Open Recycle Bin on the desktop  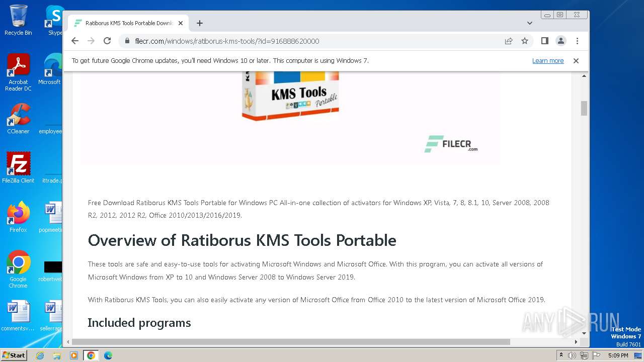(18, 21)
